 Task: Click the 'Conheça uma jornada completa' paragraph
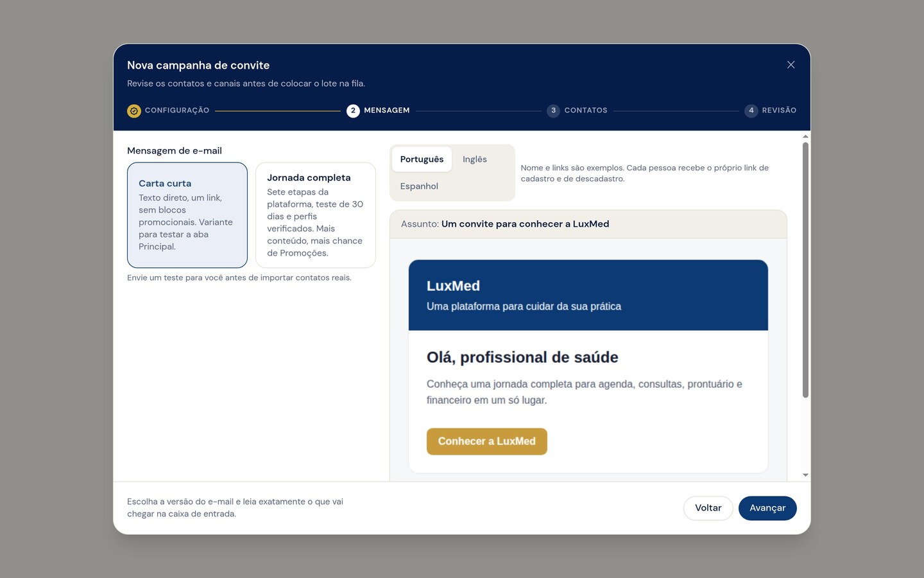coord(585,392)
